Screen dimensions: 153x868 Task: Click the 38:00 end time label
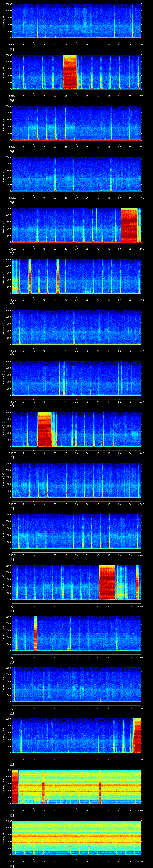point(141,44)
